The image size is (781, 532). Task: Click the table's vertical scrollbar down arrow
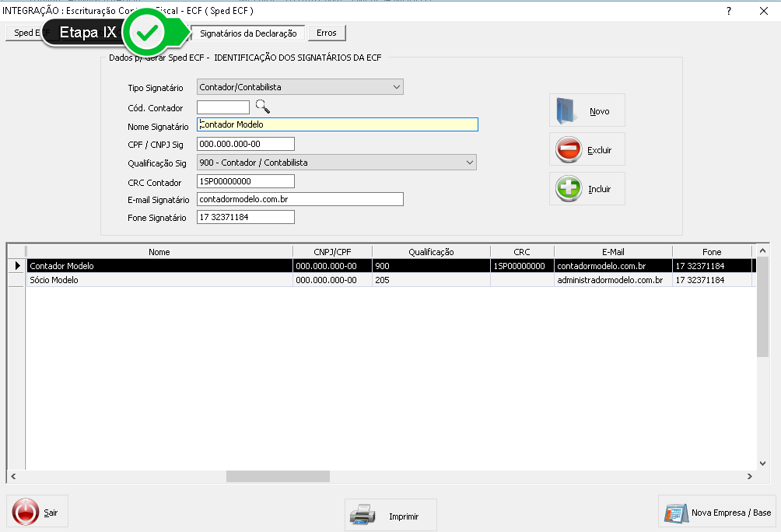point(762,461)
